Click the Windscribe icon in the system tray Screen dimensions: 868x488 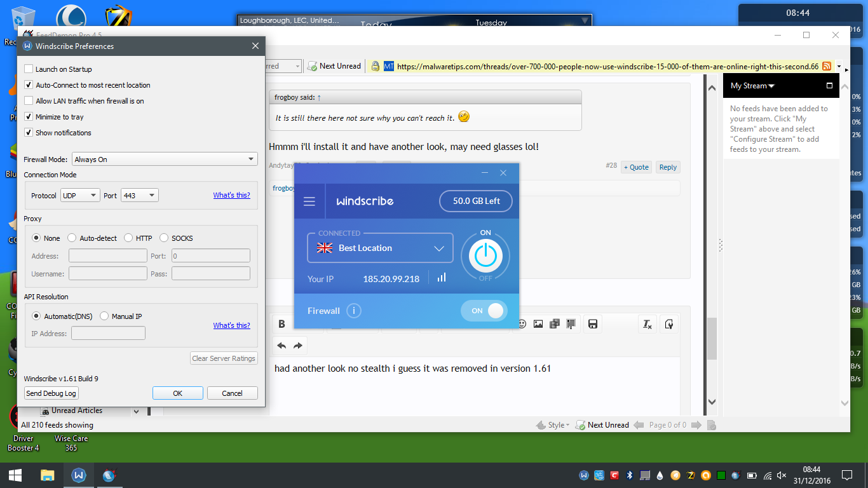click(585, 475)
